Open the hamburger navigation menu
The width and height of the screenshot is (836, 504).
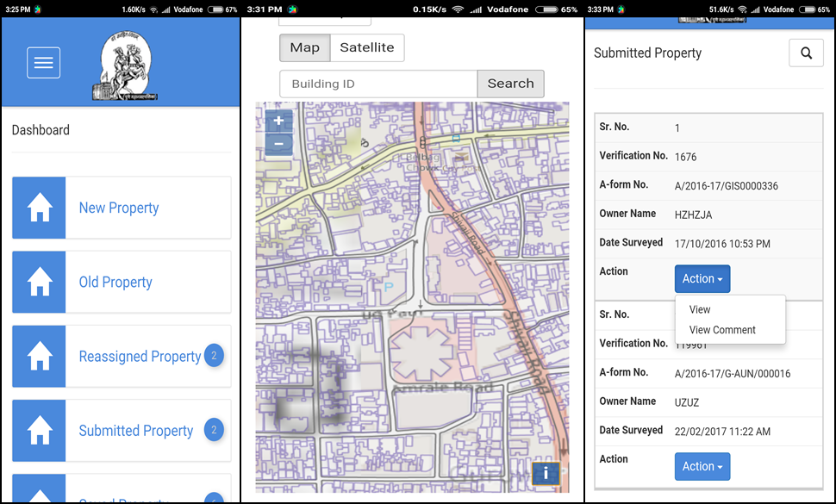[x=43, y=62]
